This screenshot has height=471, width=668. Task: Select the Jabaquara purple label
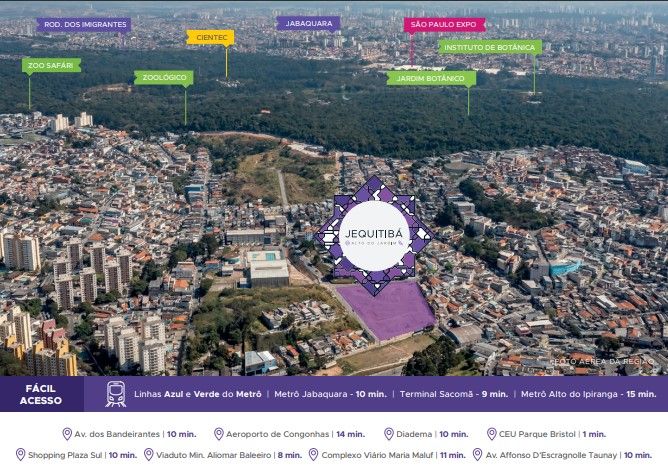click(308, 23)
